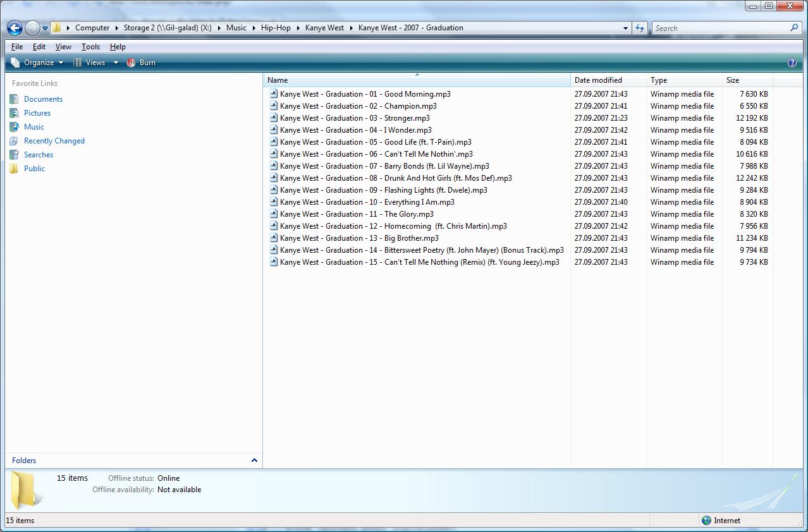This screenshot has width=808, height=532.
Task: Click the Documents icon in Favorite Links
Action: 14,99
